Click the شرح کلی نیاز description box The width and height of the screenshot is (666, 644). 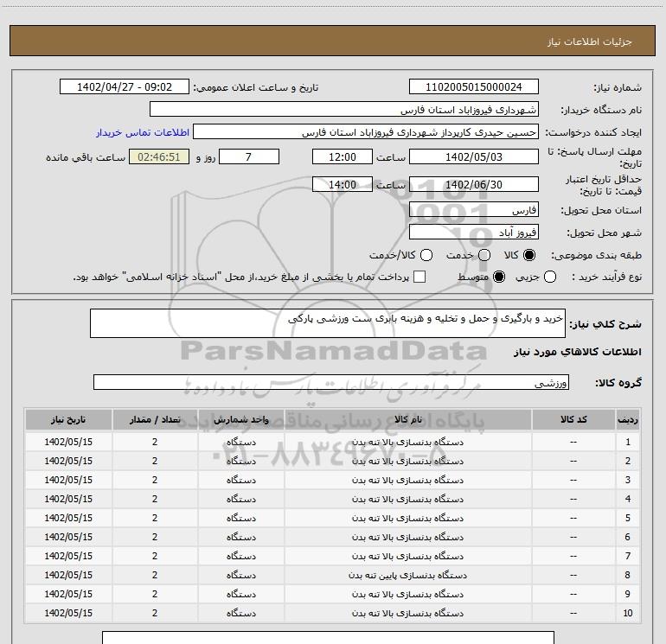coord(328,323)
